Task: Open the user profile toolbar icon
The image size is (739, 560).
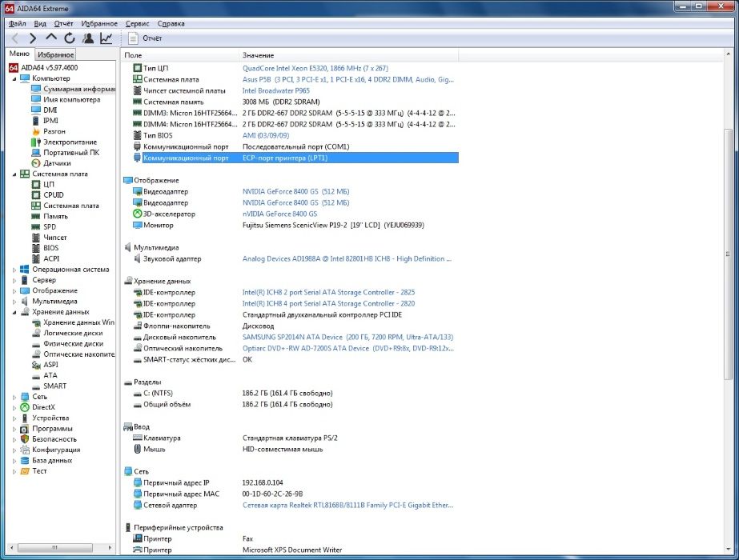Action: (87, 38)
